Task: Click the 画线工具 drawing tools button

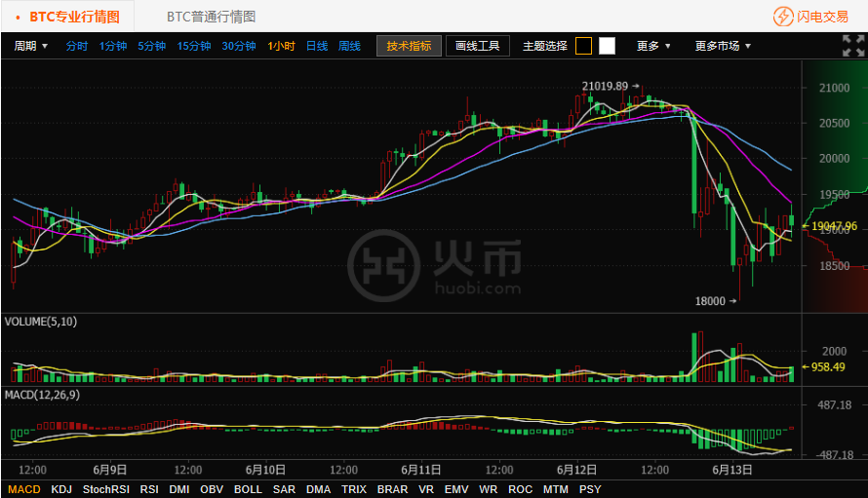Action: [x=478, y=46]
